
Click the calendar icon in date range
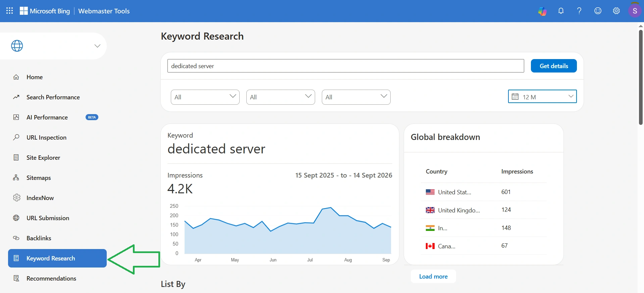(x=515, y=97)
